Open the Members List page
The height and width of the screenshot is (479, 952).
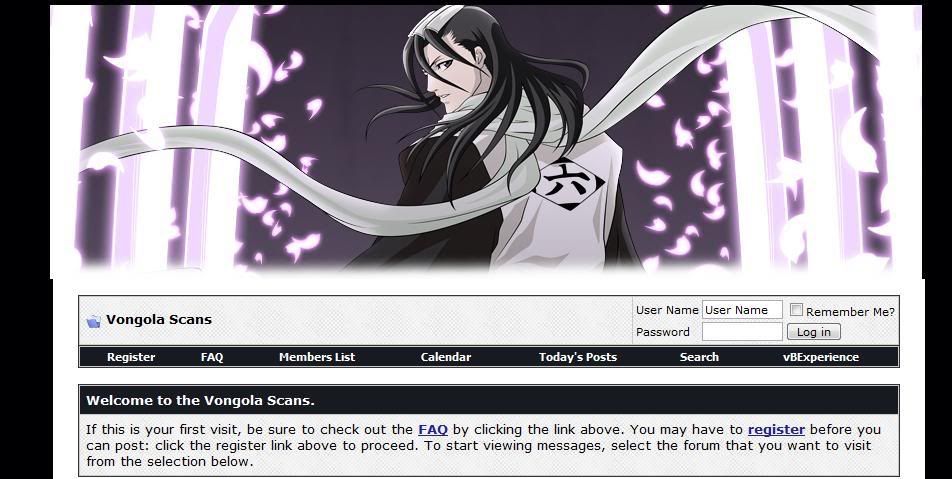pos(317,357)
